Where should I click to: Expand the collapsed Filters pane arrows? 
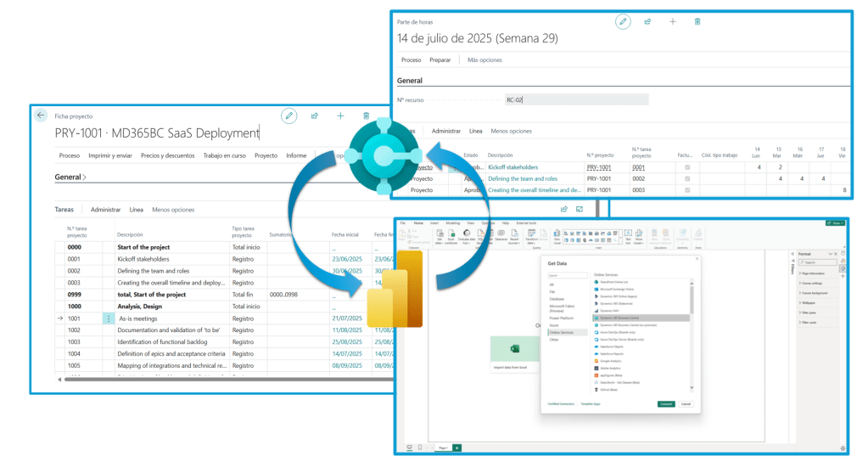coord(792,254)
